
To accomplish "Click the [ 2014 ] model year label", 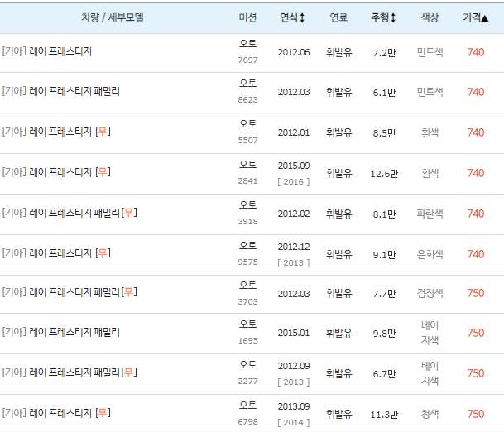I will point(294,423).
